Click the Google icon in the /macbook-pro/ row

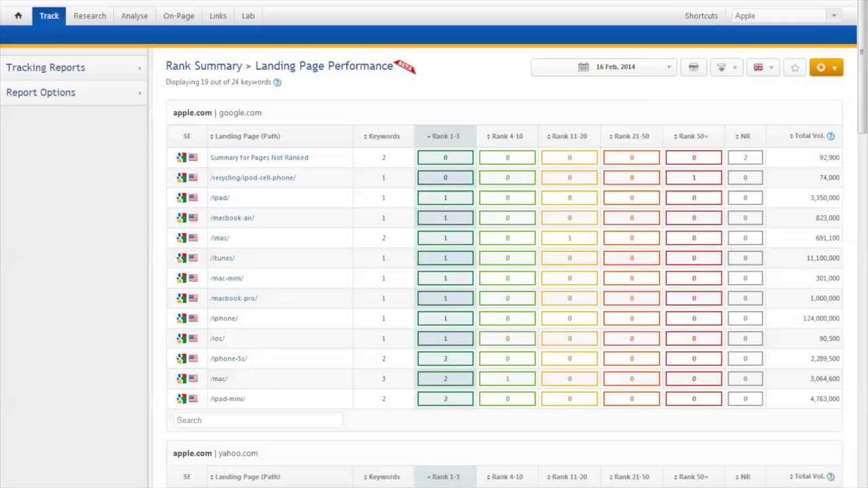point(181,298)
